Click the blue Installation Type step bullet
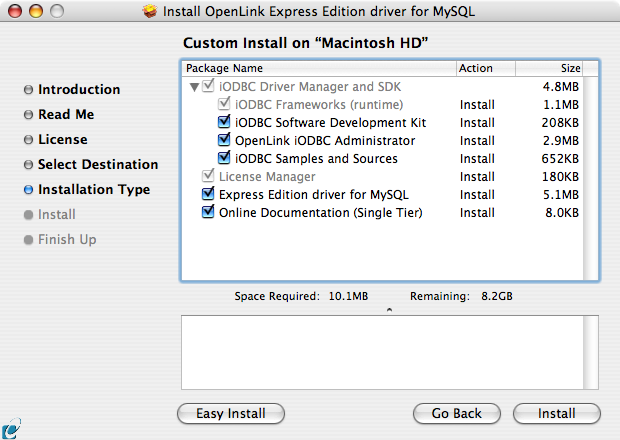Image resolution: width=620 pixels, height=440 pixels. pos(28,190)
